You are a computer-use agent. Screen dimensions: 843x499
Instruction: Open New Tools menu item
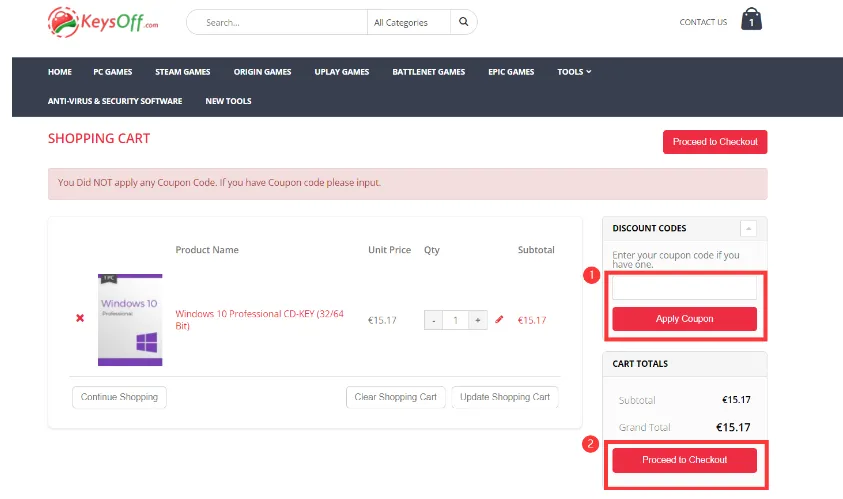tap(228, 101)
